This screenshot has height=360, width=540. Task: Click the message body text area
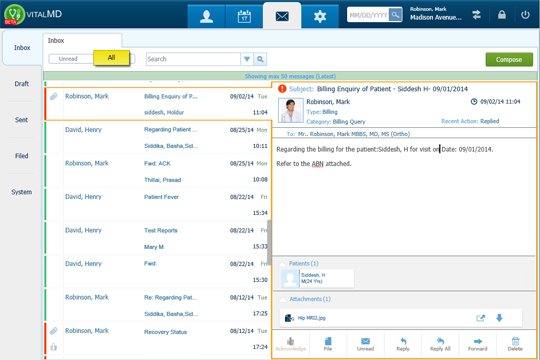point(404,197)
